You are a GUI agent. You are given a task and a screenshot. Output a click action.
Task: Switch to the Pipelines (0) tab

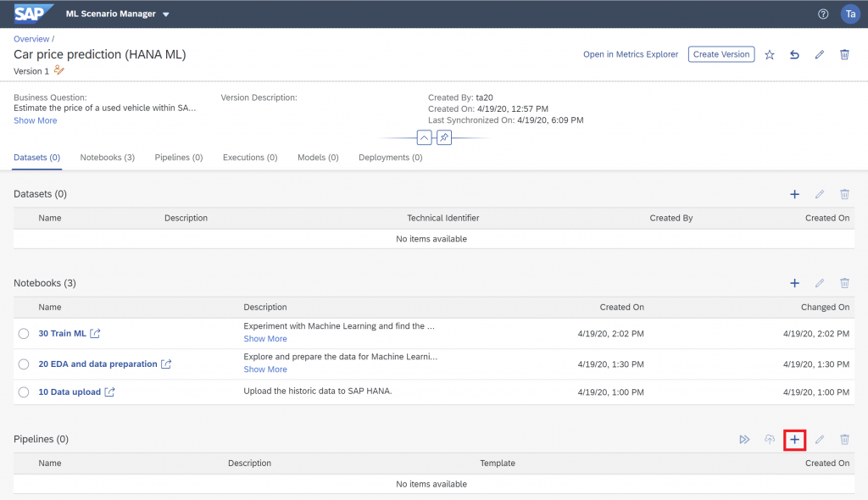pos(179,158)
